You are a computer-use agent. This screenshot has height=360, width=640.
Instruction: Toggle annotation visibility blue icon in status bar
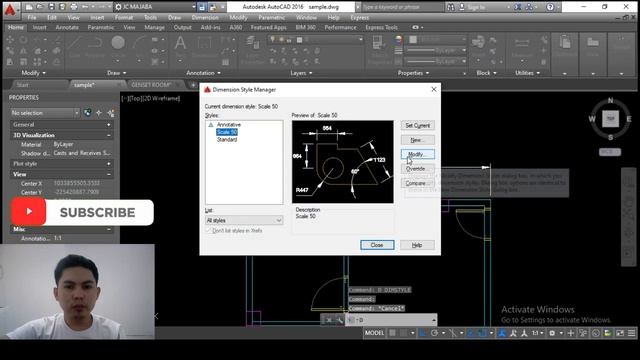pyautogui.click(x=502, y=333)
